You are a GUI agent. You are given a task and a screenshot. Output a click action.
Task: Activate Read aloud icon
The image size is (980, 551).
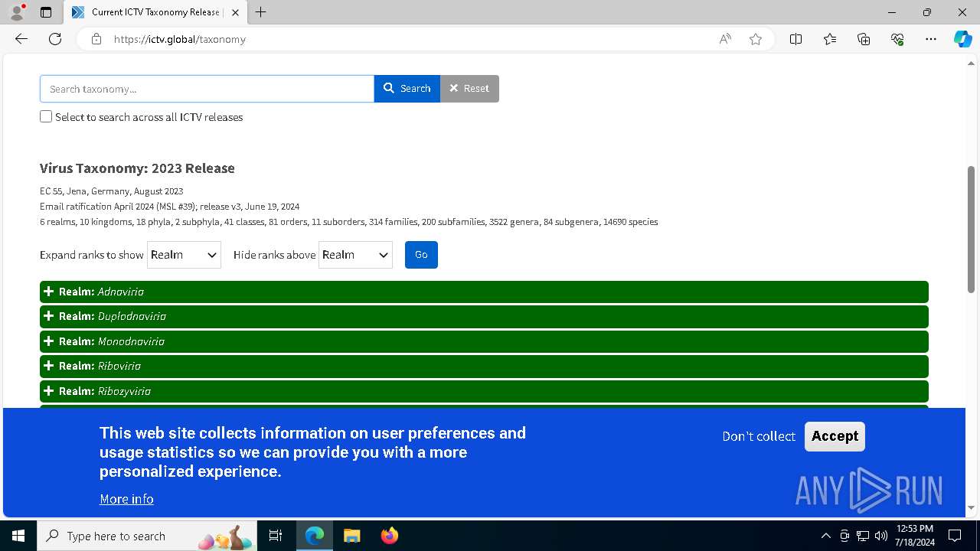(x=725, y=39)
